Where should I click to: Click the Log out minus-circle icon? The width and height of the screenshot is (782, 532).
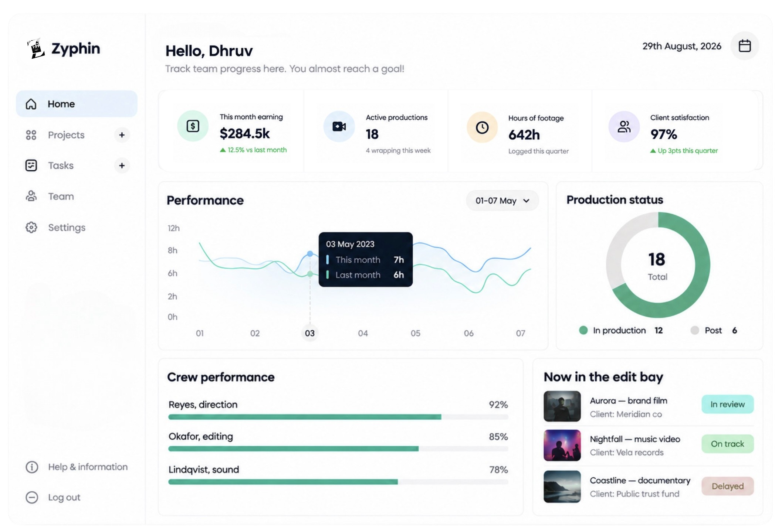click(x=32, y=497)
